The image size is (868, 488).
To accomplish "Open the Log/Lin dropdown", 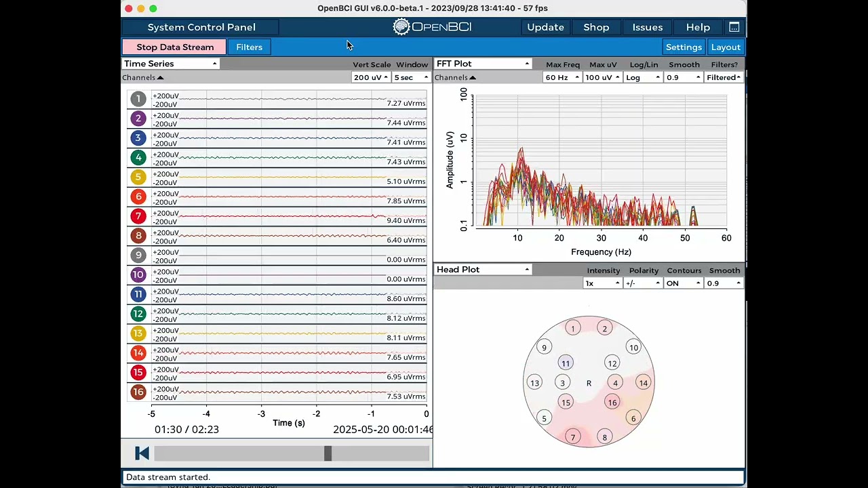I will click(x=643, y=77).
